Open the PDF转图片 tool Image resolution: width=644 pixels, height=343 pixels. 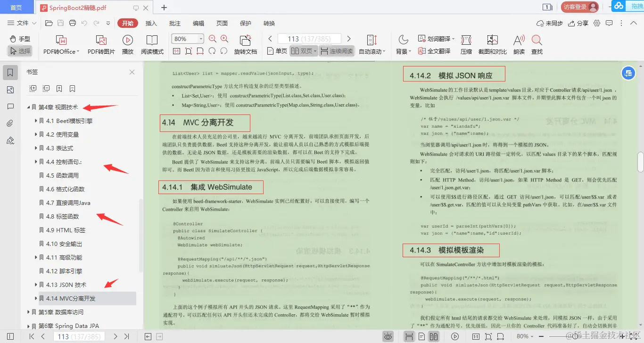(100, 44)
